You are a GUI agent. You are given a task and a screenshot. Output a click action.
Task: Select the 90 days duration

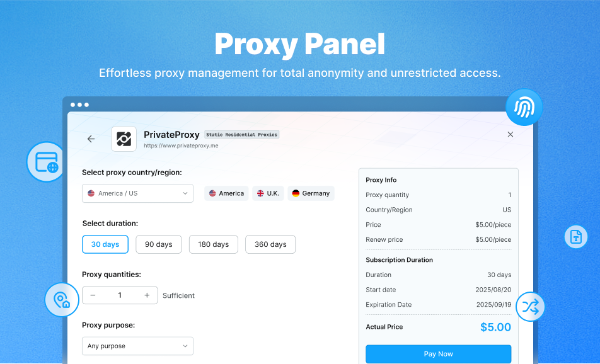[x=158, y=244]
